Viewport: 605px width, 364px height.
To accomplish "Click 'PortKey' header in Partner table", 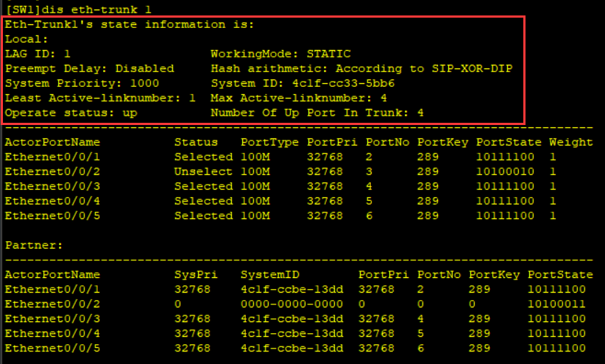I will tap(494, 274).
